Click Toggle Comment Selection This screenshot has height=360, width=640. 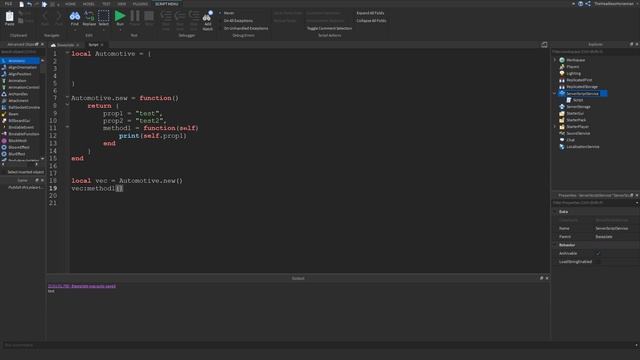coord(329,28)
